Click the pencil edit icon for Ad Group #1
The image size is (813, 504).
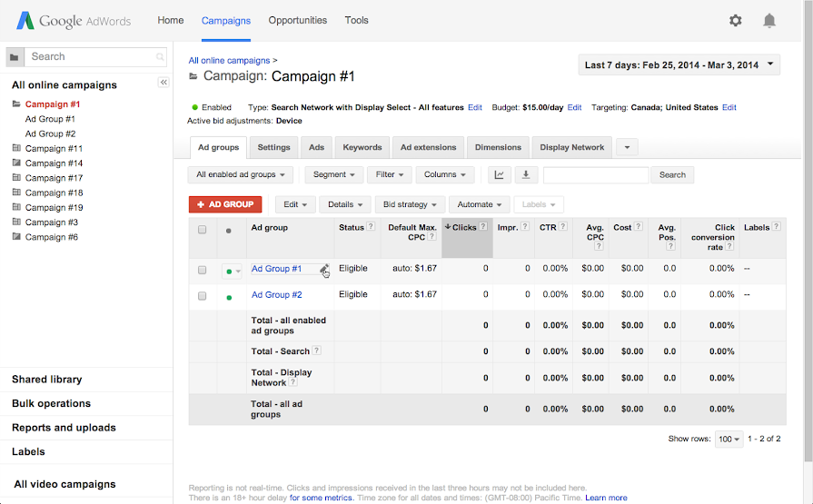324,269
